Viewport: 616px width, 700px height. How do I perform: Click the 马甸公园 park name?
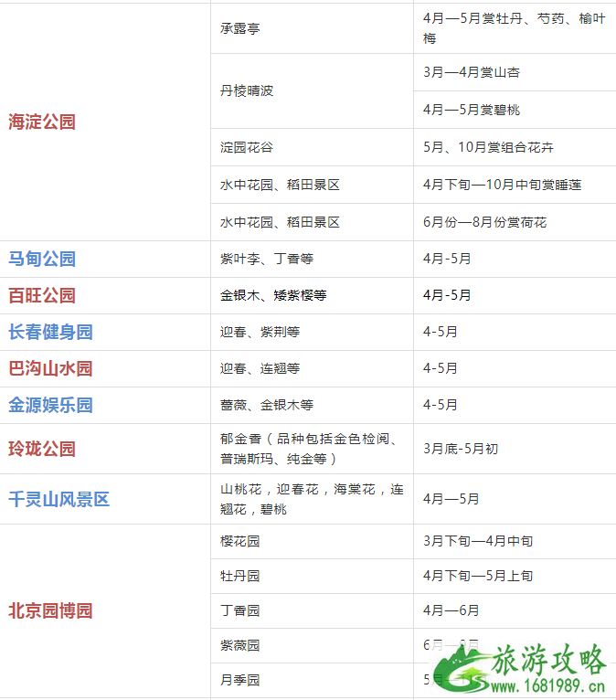pyautogui.click(x=42, y=259)
